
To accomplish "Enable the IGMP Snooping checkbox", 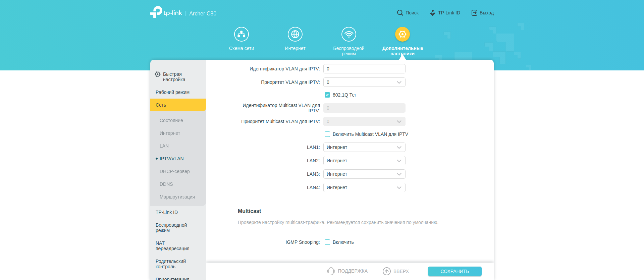I will (x=327, y=242).
